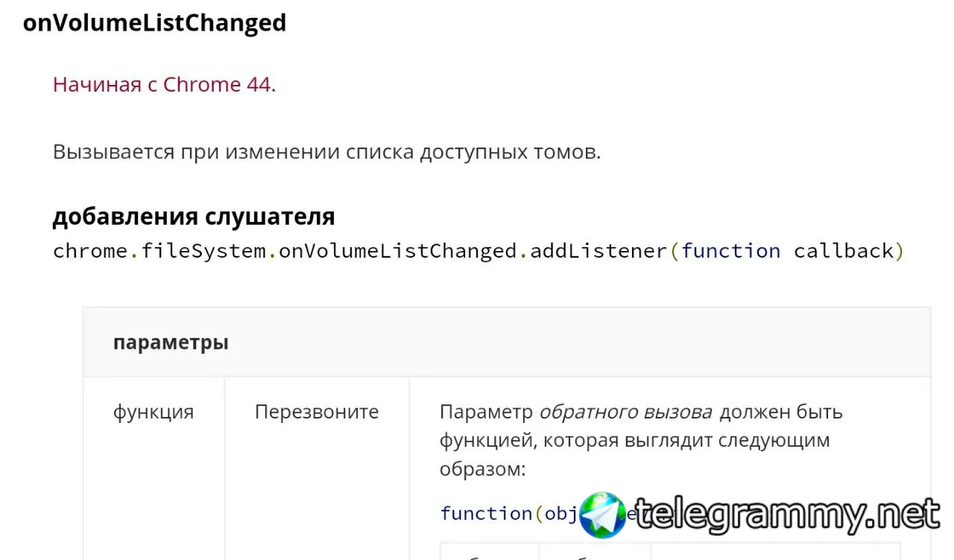Click 'onVolumeListChanged' inside the code line

[x=398, y=251]
